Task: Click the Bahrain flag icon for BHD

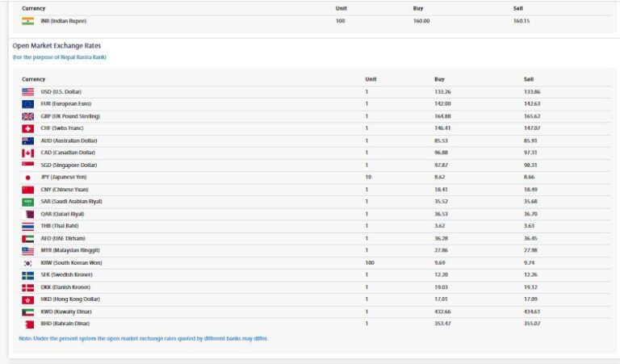Action: pos(27,324)
